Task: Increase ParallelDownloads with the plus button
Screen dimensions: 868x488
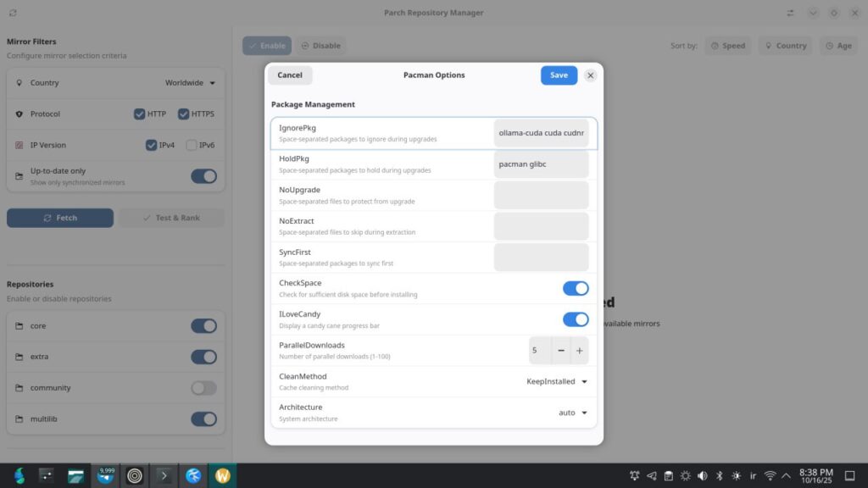Action: click(x=580, y=350)
